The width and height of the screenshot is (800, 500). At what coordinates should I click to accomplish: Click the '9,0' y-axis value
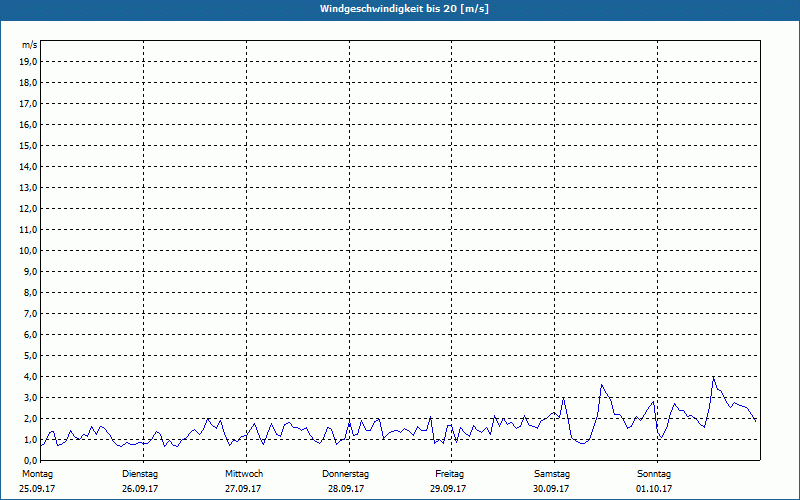(x=31, y=271)
